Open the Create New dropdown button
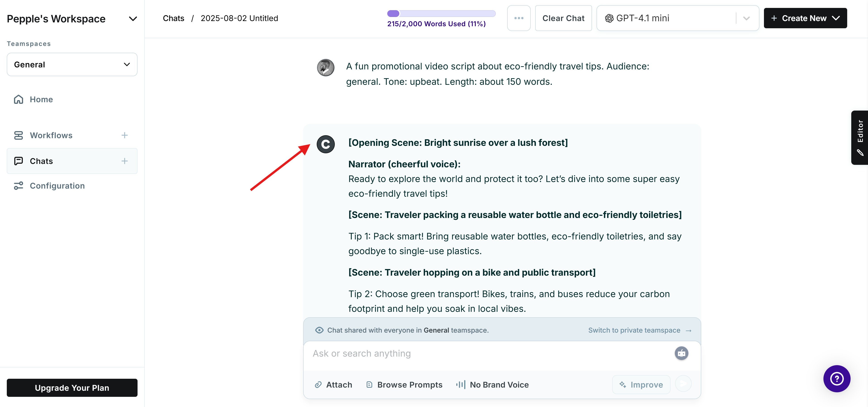Screen dimensions: 868x407 [x=805, y=18]
